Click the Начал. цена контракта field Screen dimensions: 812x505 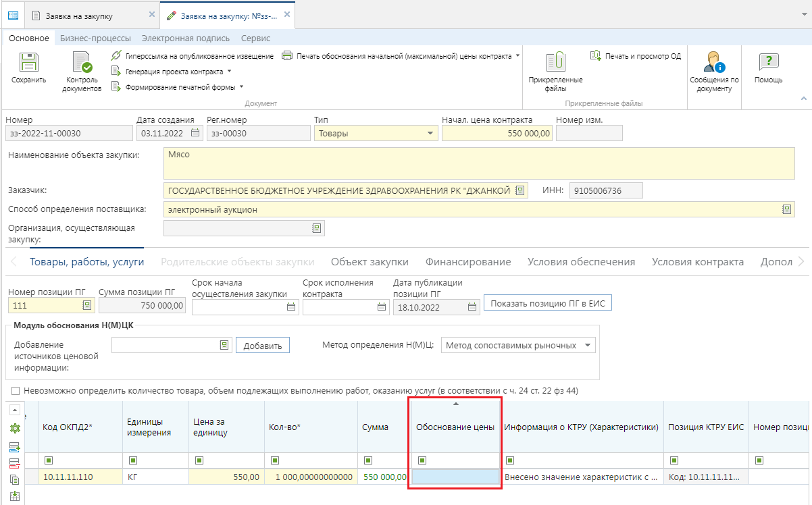[497, 134]
